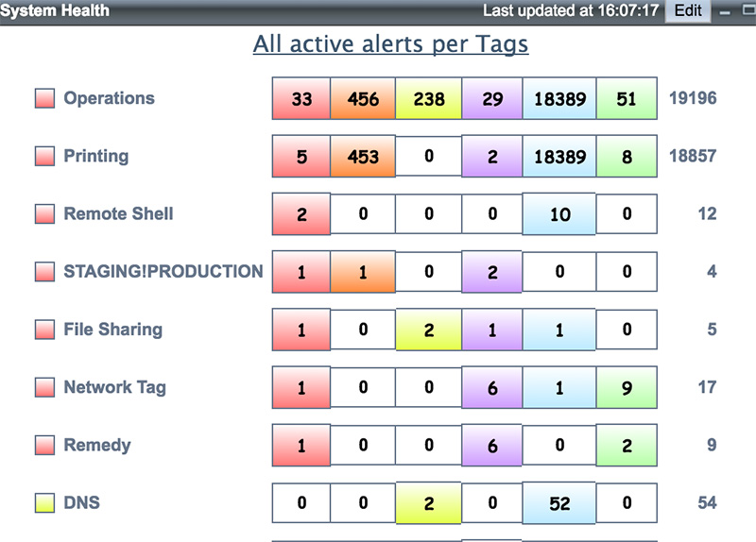Screen dimensions: 756x542
Task: Click the yellow 2 cell in File Sharing row
Action: (429, 330)
